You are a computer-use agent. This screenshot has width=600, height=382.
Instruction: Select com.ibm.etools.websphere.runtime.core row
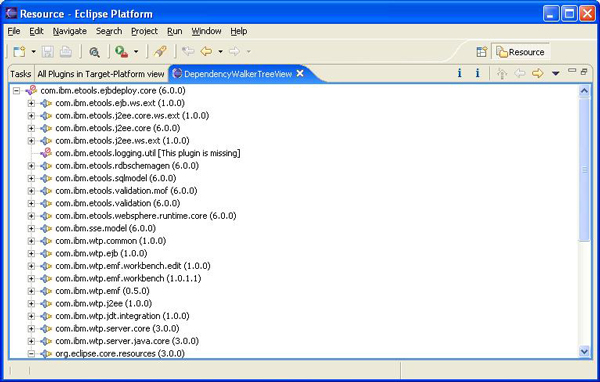[146, 216]
